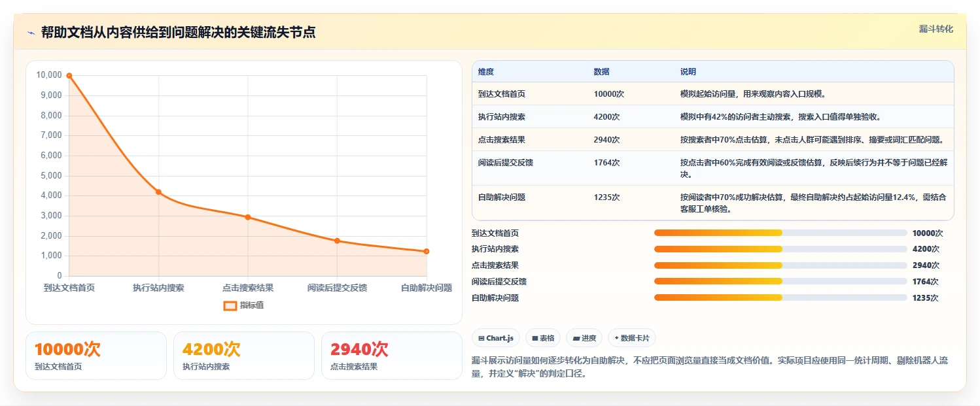Click the 1764次 value beside progress bar
980x406 pixels.
tap(925, 282)
